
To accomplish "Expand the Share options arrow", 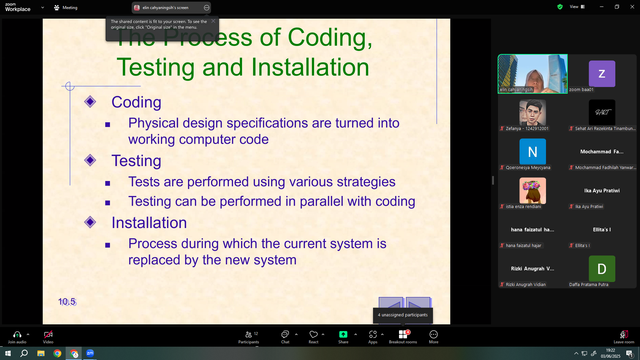I will click(355, 334).
